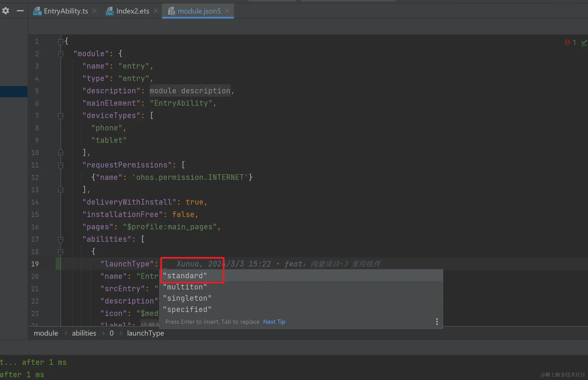588x380 pixels.
Task: Open the settings gear in the tool window header
Action: 6,11
